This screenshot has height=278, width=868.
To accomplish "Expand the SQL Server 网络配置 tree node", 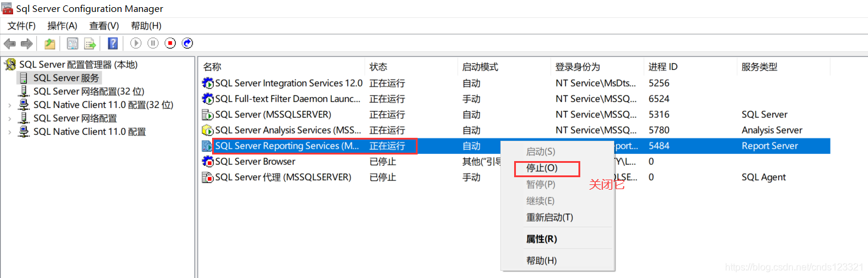I will [x=9, y=118].
